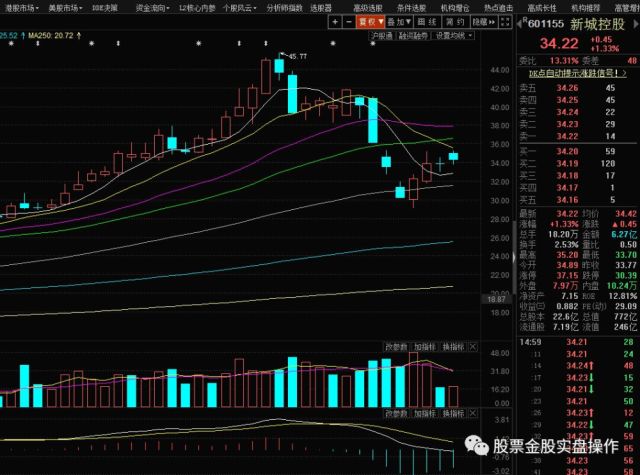Click 换指标 on the MACD panel
The width and height of the screenshot is (640, 475).
click(453, 413)
